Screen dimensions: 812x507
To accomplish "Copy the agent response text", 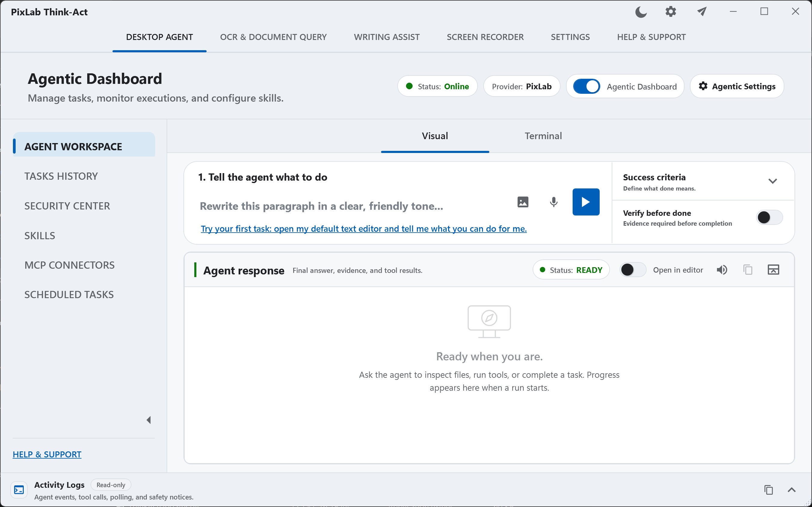I will [748, 270].
